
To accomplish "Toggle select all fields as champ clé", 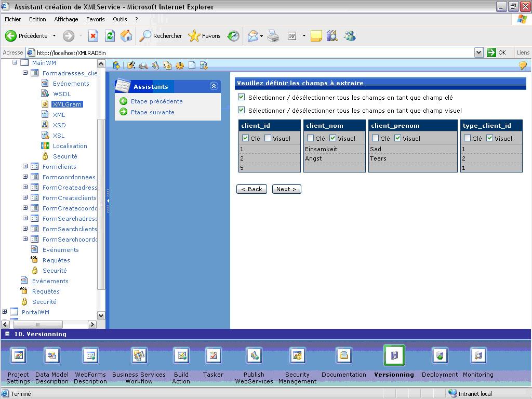I will tap(241, 97).
